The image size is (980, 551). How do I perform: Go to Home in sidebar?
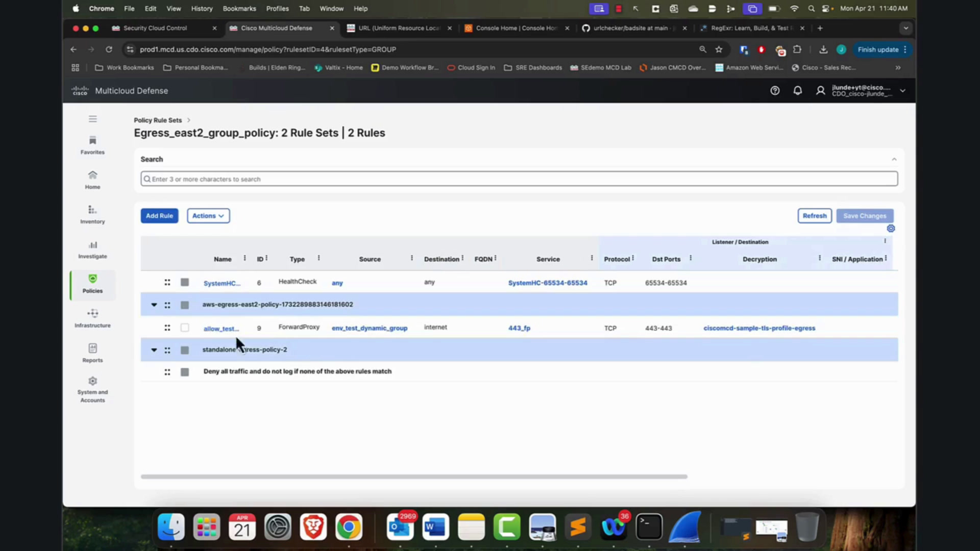point(92,180)
